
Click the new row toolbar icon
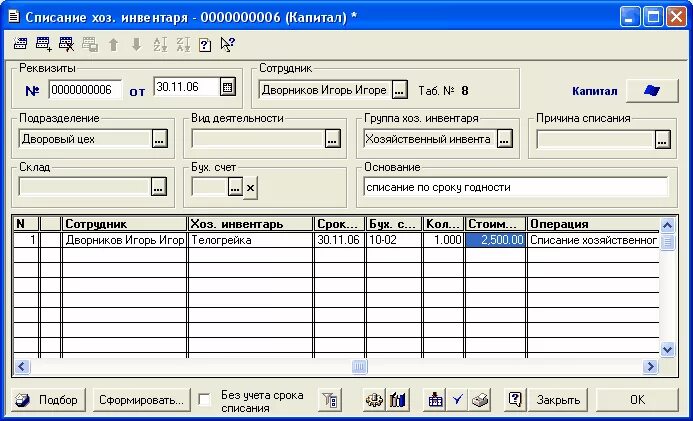(20, 44)
